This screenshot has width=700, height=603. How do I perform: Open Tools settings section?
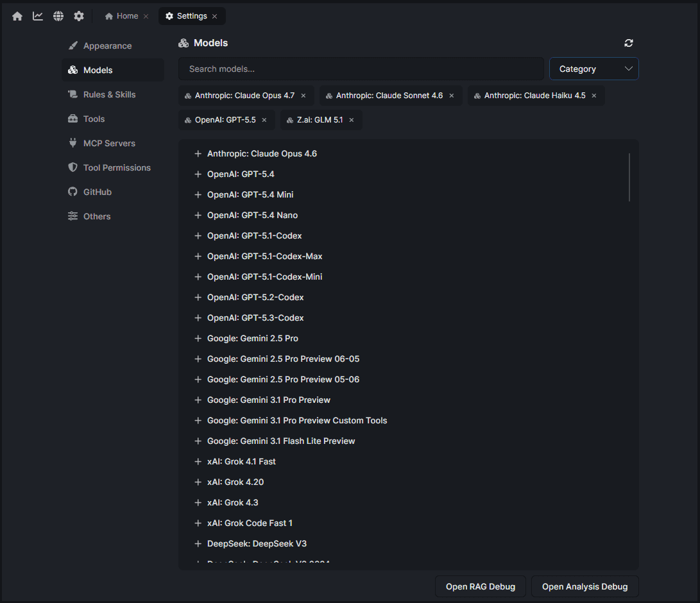click(112, 119)
